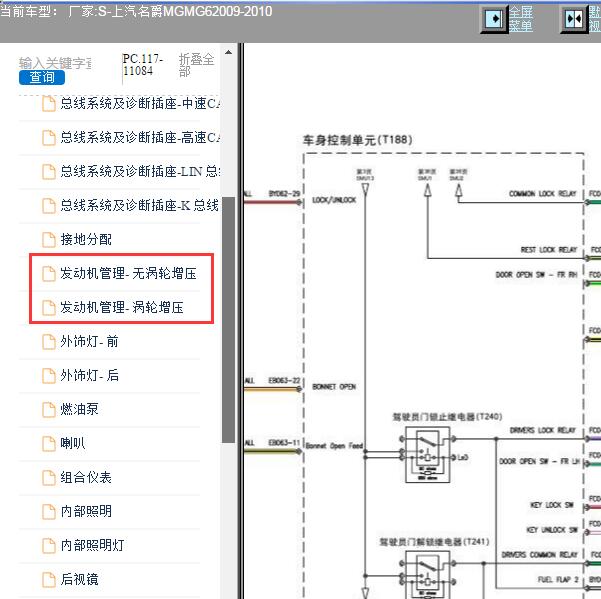Click the file icon beside 燃油泵
The height and width of the screenshot is (599, 601).
point(49,410)
